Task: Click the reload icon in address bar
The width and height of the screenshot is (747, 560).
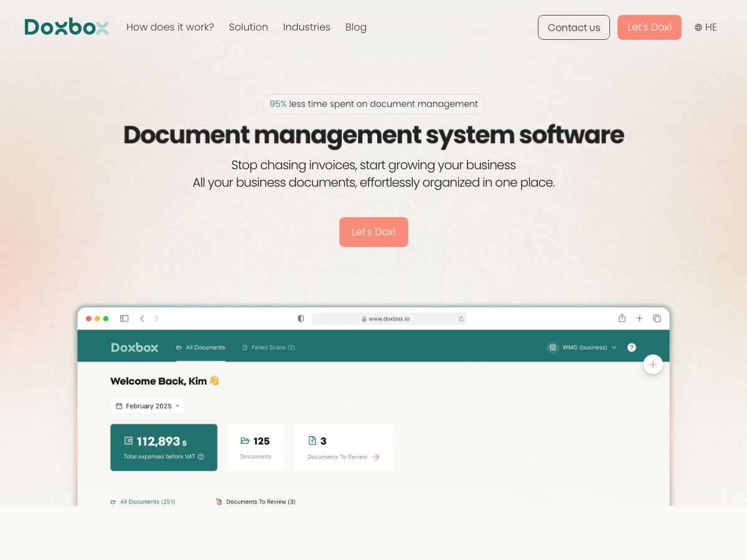Action: coord(461,319)
